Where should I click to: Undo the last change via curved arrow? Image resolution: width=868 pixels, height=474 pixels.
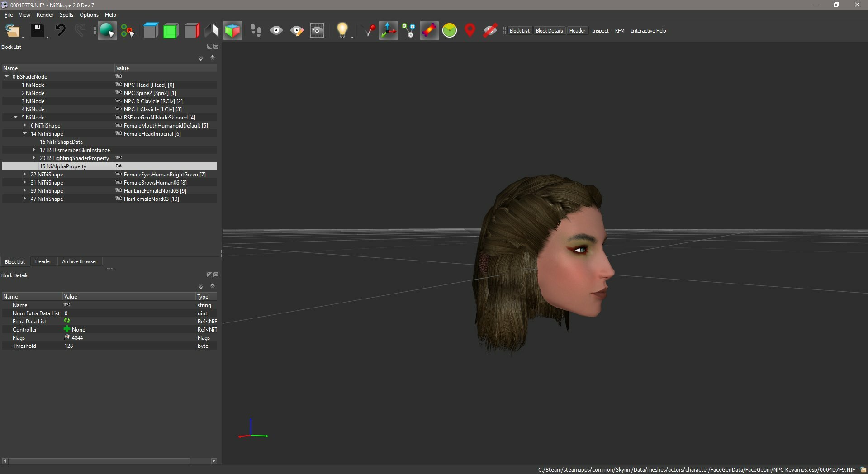click(x=60, y=31)
